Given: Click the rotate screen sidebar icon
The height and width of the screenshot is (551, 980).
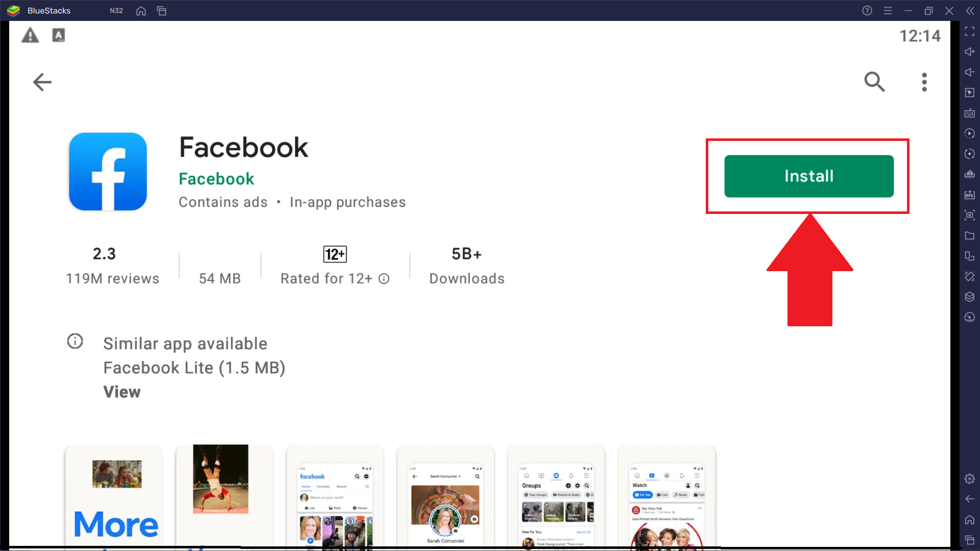Looking at the screenshot, I should coord(970,256).
